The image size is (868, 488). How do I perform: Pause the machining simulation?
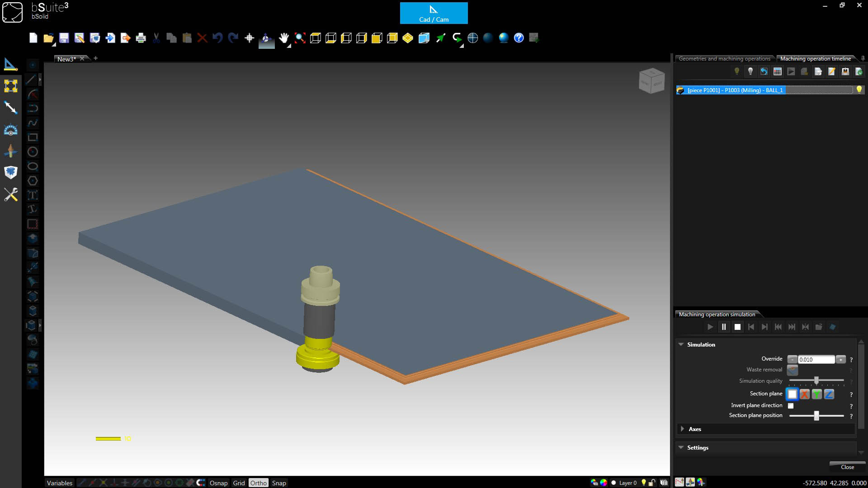pos(723,327)
